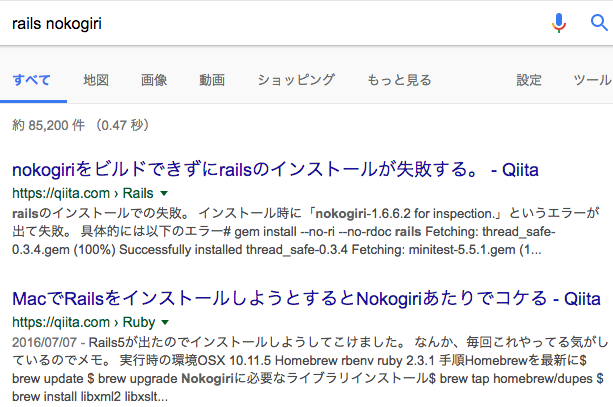Open the 設定 menu
The width and height of the screenshot is (613, 407).
pyautogui.click(x=529, y=80)
